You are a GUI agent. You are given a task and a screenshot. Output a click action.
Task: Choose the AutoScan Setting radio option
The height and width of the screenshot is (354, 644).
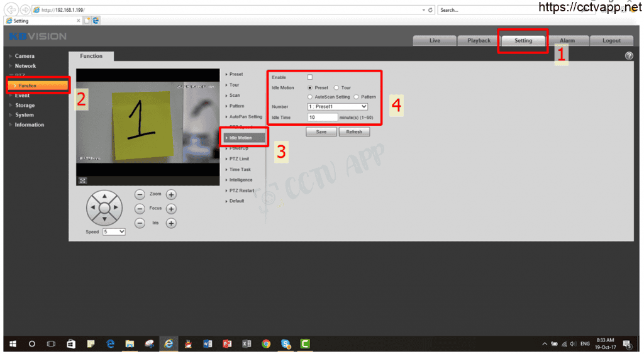point(310,97)
